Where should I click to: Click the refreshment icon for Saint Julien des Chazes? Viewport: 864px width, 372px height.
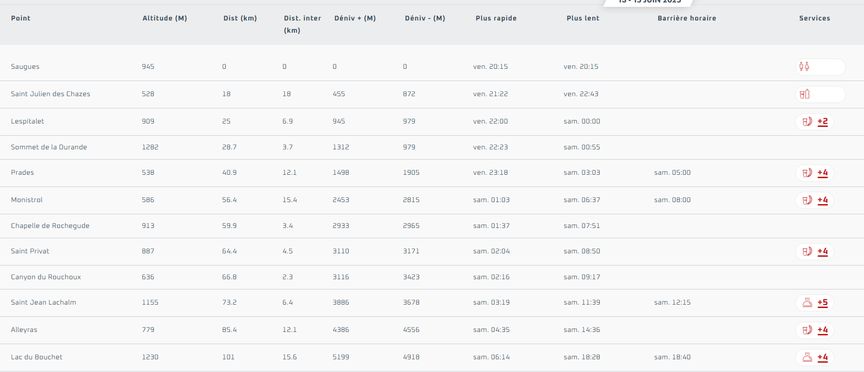tap(804, 94)
